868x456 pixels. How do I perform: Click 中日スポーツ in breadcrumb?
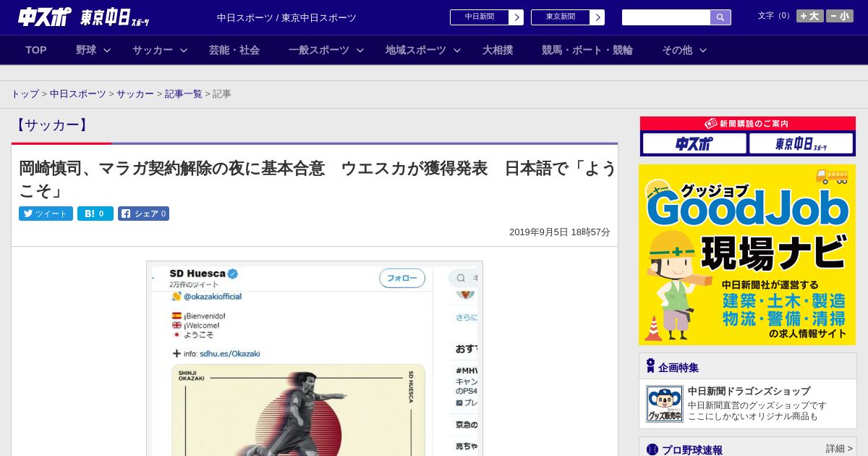point(78,94)
